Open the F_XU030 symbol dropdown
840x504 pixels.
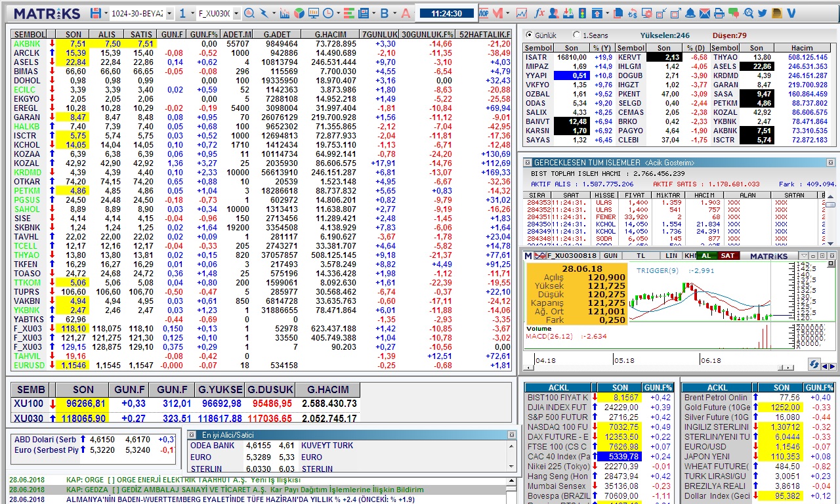click(236, 14)
